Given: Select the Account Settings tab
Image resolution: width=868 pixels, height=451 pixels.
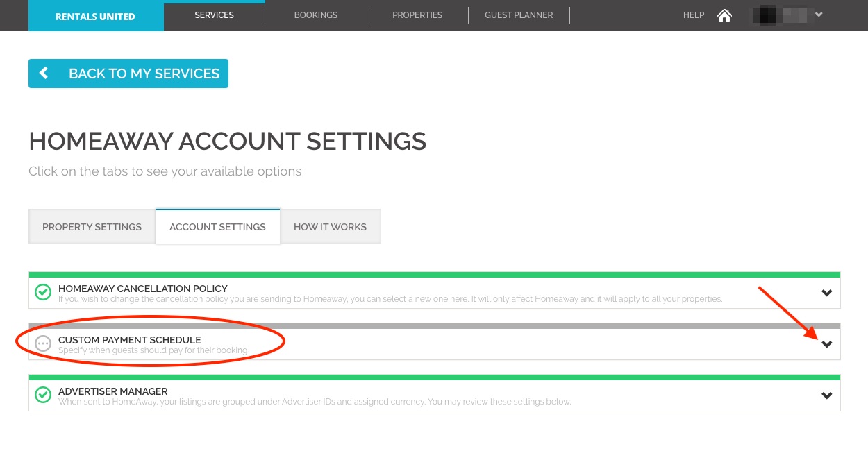Looking at the screenshot, I should [217, 227].
